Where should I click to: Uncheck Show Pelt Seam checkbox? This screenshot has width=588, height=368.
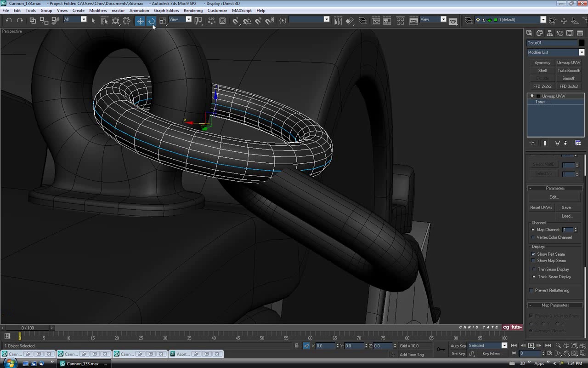coord(533,254)
